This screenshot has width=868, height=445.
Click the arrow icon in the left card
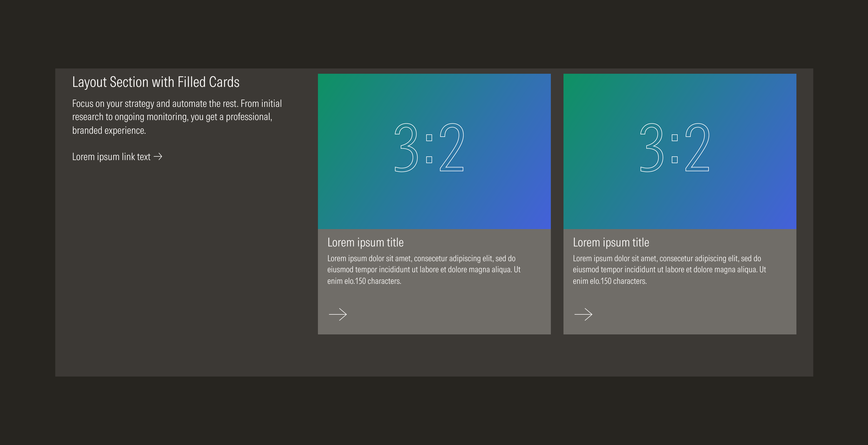point(338,314)
